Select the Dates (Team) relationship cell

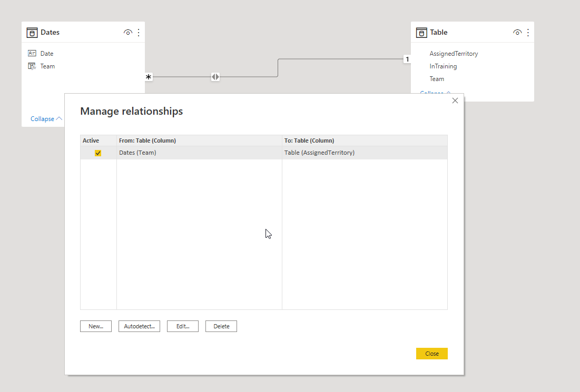pyautogui.click(x=199, y=153)
